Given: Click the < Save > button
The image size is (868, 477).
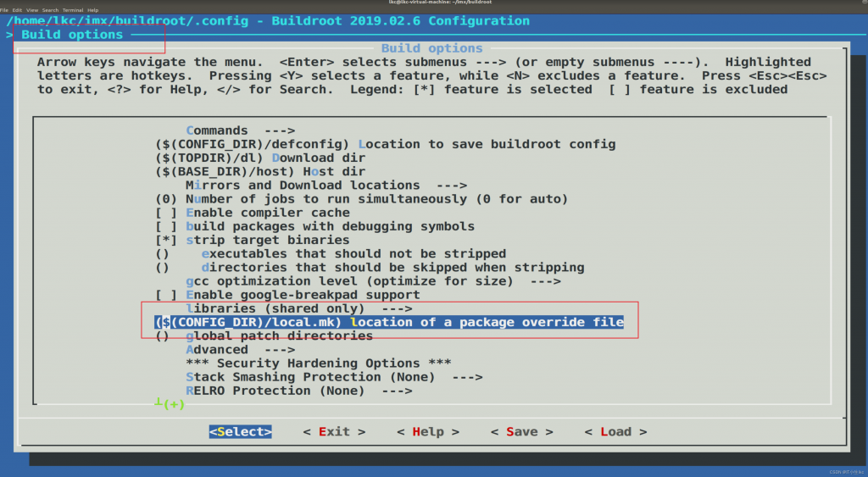Looking at the screenshot, I should pyautogui.click(x=521, y=431).
